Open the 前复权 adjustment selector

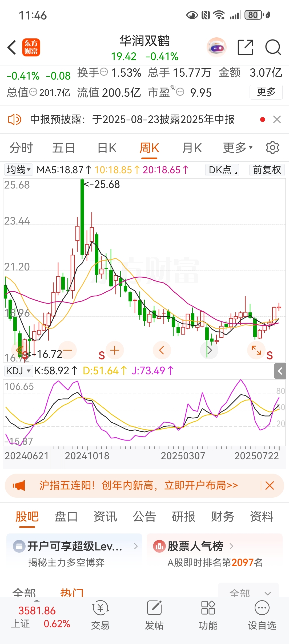(x=267, y=170)
